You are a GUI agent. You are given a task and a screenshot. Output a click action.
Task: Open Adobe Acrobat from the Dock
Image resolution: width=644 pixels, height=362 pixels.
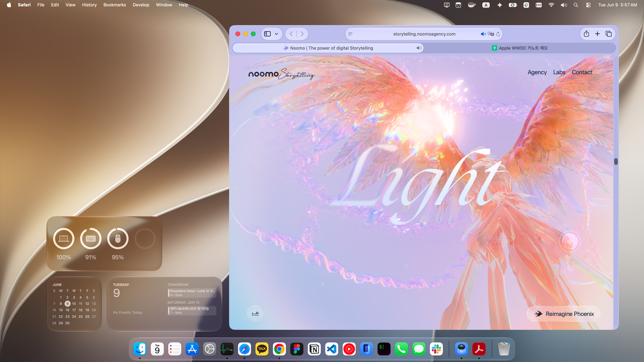pos(479,349)
